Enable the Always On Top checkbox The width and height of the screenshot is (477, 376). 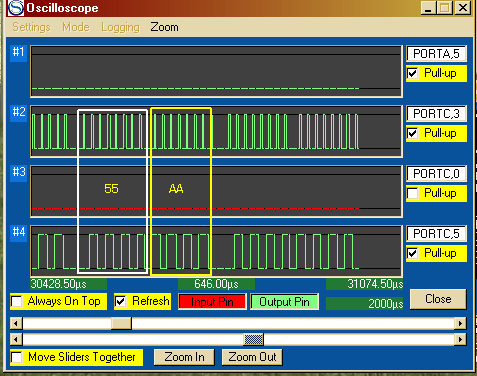coord(17,301)
